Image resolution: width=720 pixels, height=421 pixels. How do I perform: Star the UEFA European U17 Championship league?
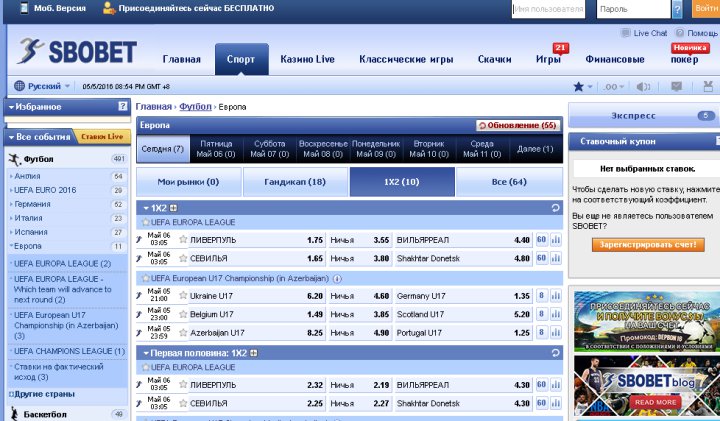click(x=146, y=278)
